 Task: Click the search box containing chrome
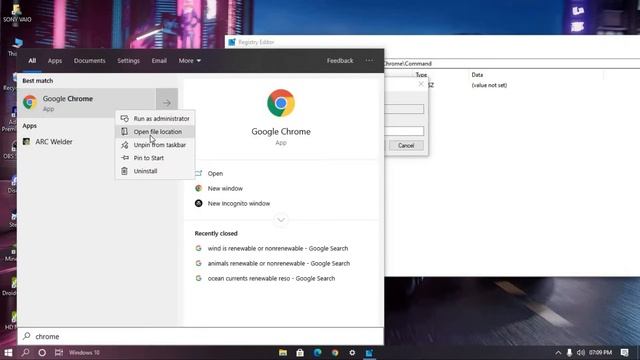pyautogui.click(x=200, y=336)
